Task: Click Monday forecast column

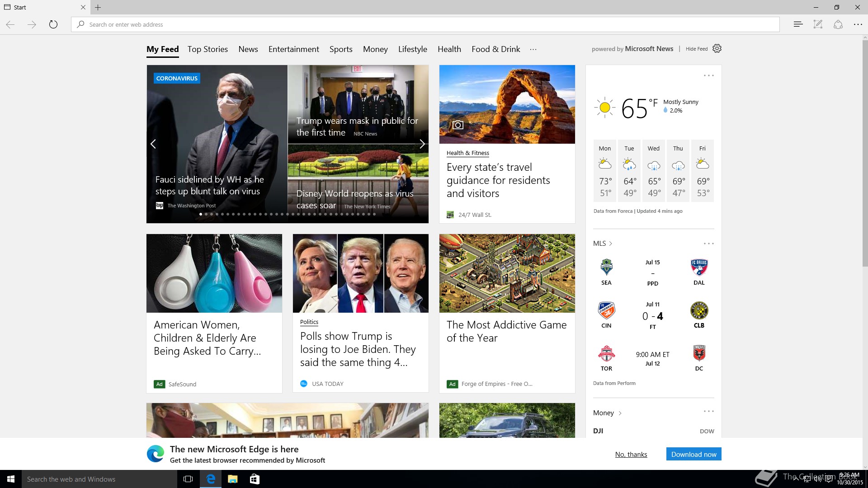Action: point(605,171)
